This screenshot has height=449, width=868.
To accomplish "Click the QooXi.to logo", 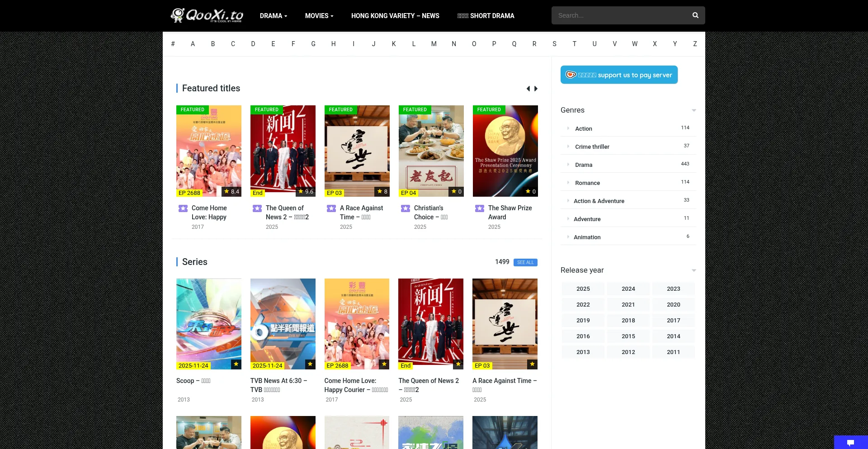I will click(x=207, y=15).
